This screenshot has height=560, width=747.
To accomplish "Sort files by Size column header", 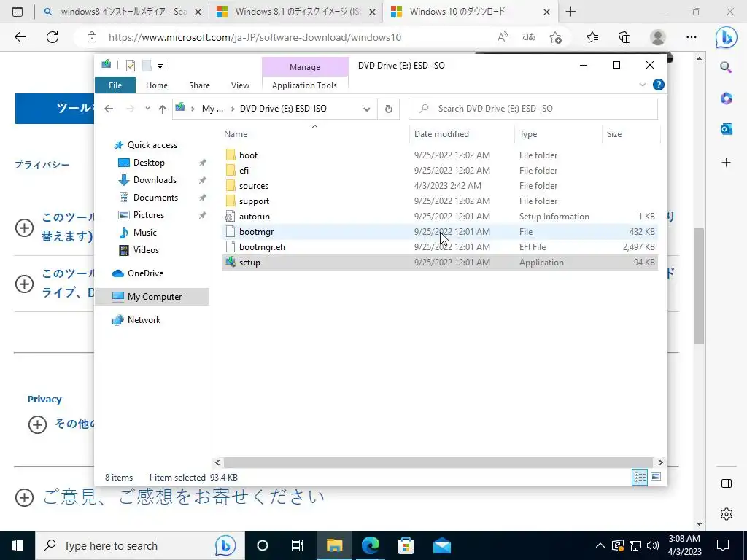I will coord(631,134).
